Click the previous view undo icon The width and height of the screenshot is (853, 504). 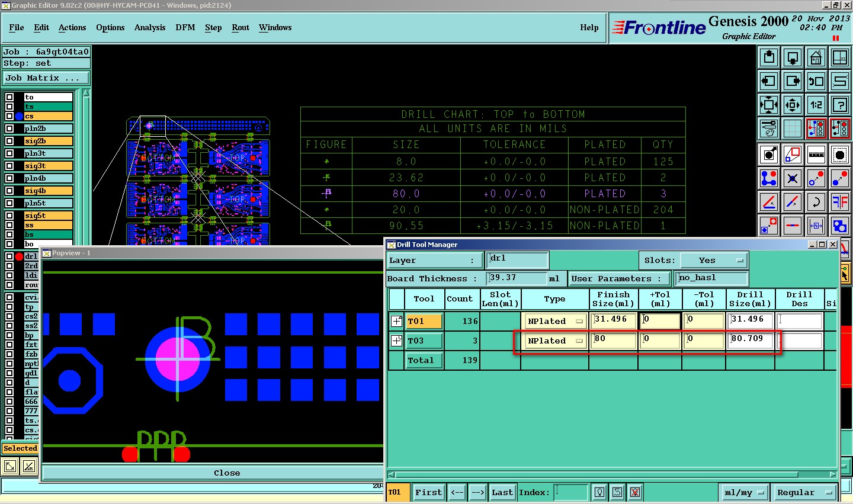[x=816, y=81]
